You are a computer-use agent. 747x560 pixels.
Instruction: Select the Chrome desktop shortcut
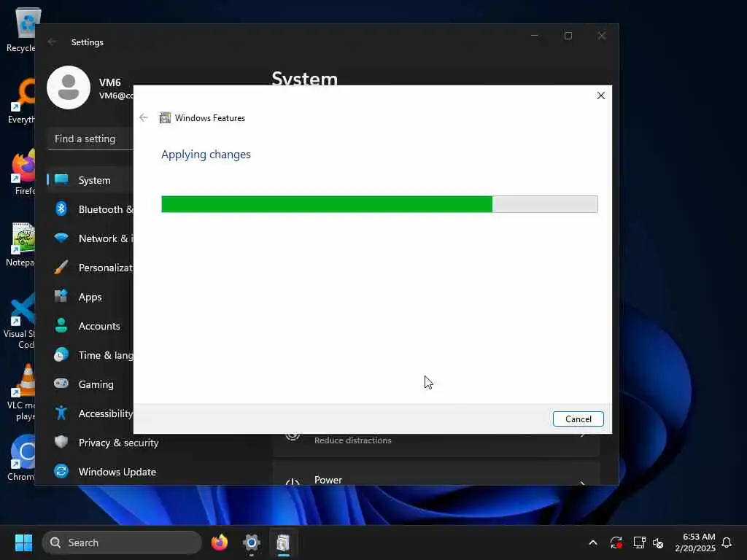(21, 458)
